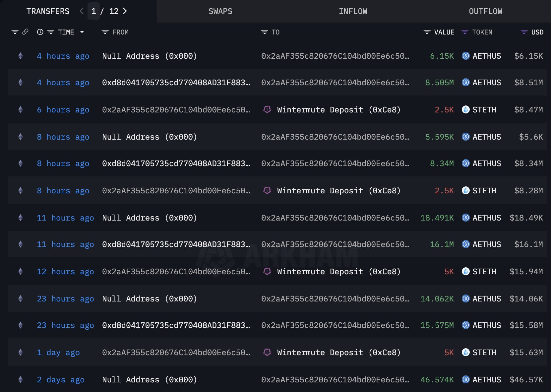551x392 pixels.
Task: Sort by the USD column header
Action: 537,32
